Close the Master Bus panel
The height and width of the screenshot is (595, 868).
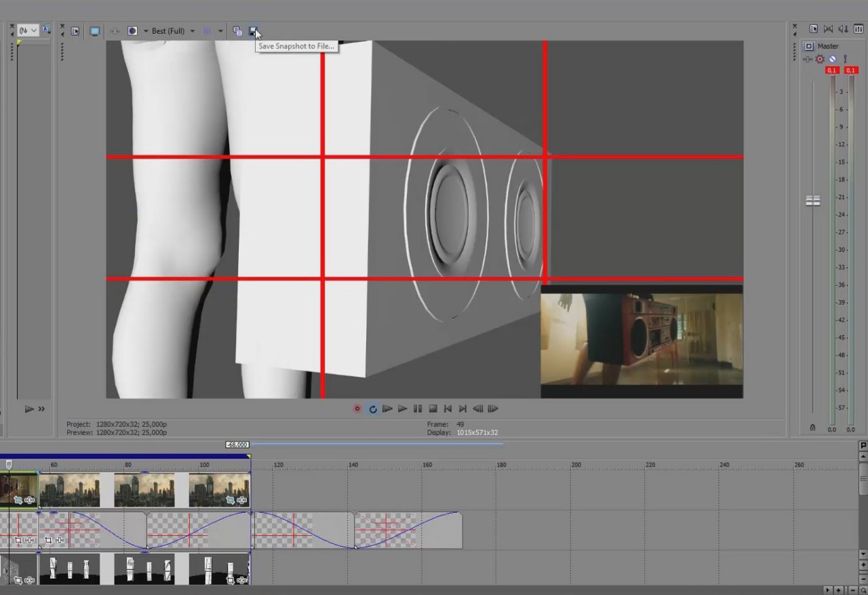tap(795, 26)
